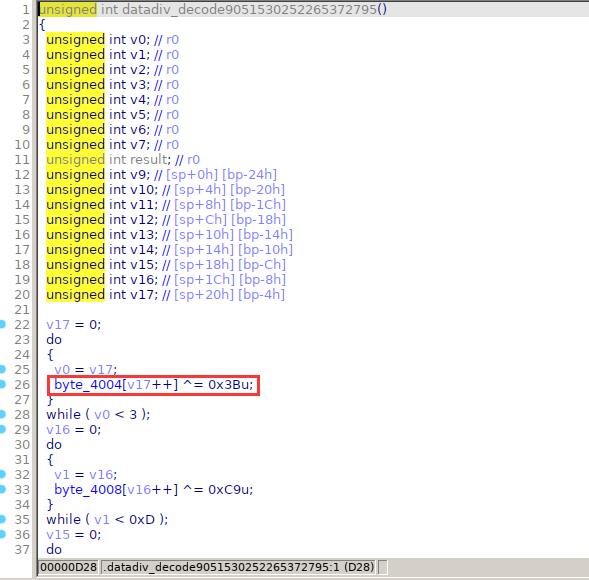Click the 'unsigned int result; // r0' line
The width and height of the screenshot is (589, 580).
pos(123,160)
